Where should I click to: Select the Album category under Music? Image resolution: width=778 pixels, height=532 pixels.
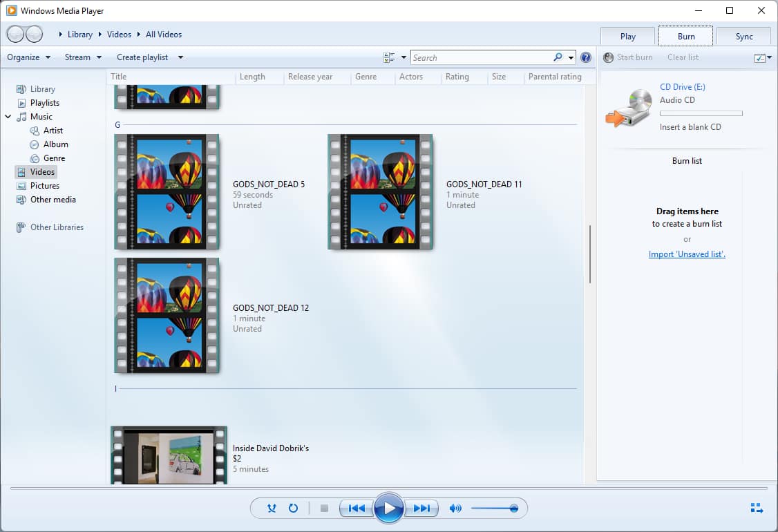click(56, 144)
